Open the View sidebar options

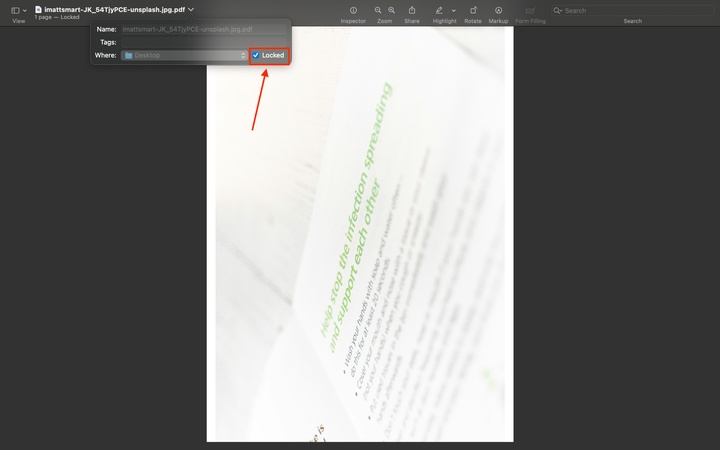click(x=15, y=10)
